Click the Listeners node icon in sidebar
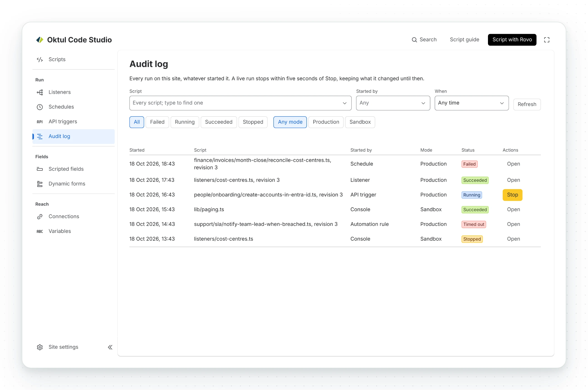The image size is (588, 390). pyautogui.click(x=40, y=92)
